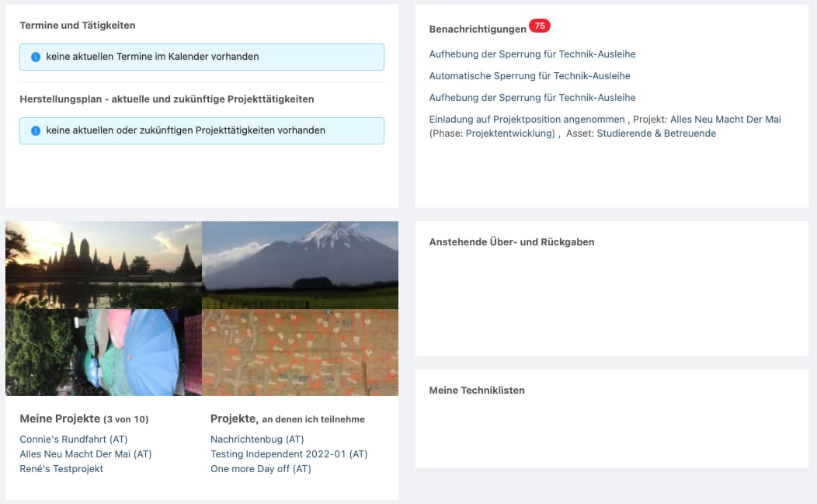Follow the 'Projektentwicklung' phase link

click(510, 134)
